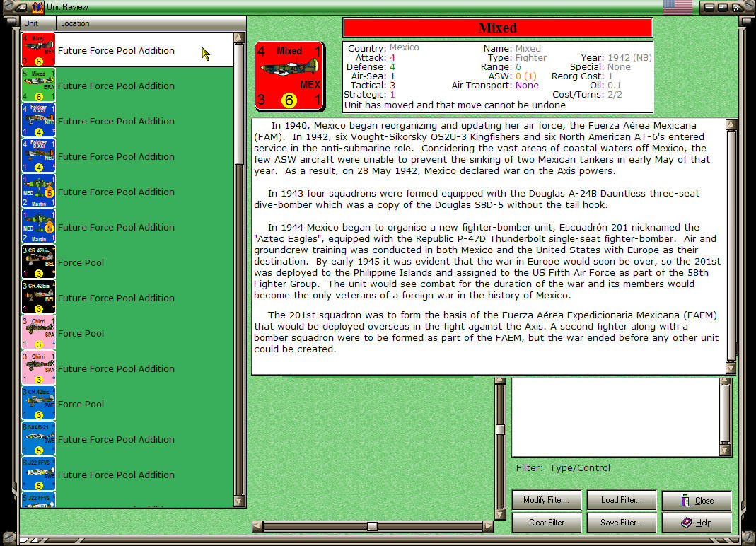Click the Unit column header
Viewport: 756px width, 546px height.
pos(38,23)
